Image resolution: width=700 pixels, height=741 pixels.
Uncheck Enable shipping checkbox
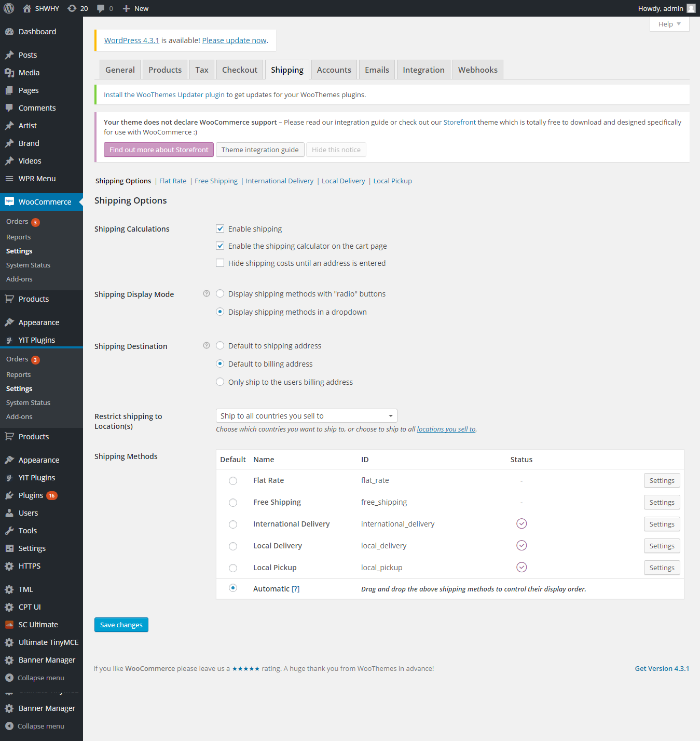220,228
